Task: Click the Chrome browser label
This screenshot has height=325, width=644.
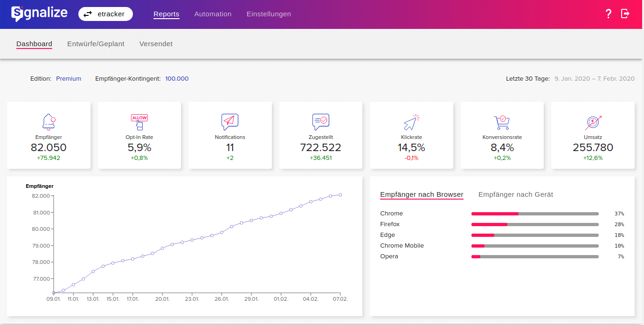Action: point(391,214)
